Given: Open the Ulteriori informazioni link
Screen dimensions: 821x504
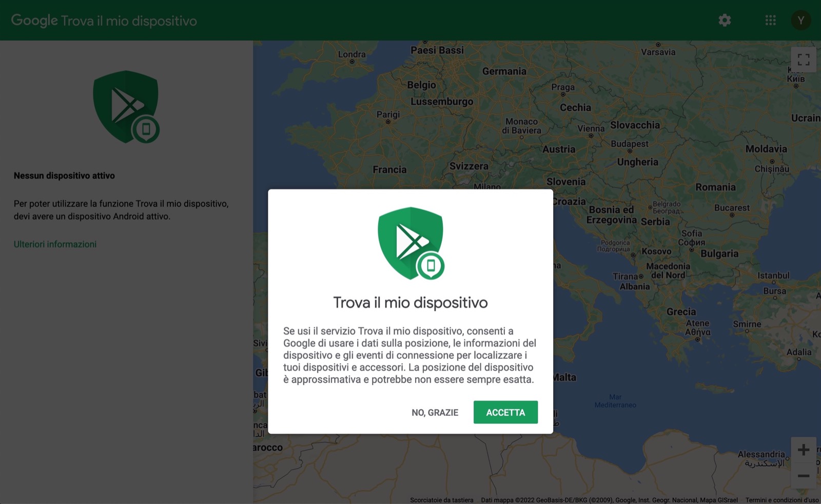Looking at the screenshot, I should click(x=55, y=244).
